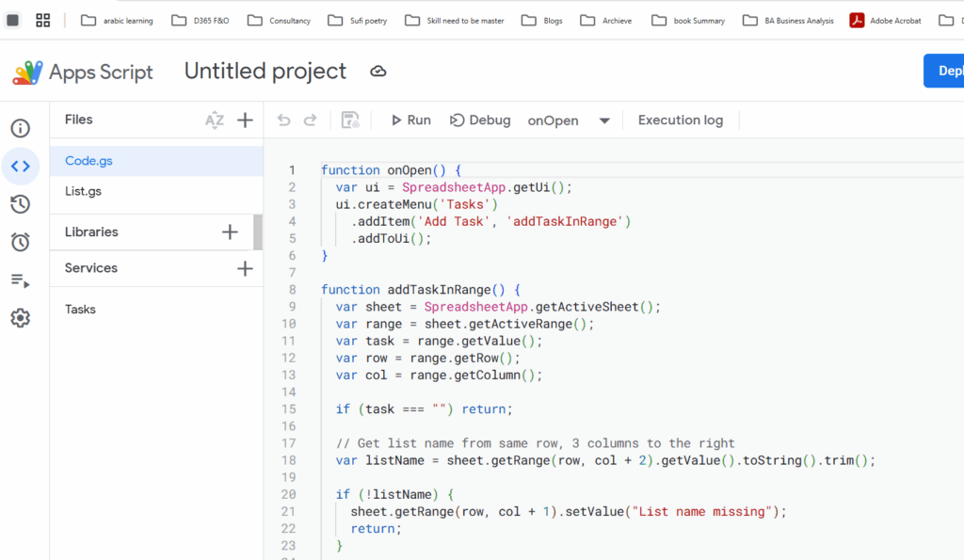Screen dimensions: 964x560
Task: Open the Triggers alarm clock icon
Action: click(x=21, y=242)
